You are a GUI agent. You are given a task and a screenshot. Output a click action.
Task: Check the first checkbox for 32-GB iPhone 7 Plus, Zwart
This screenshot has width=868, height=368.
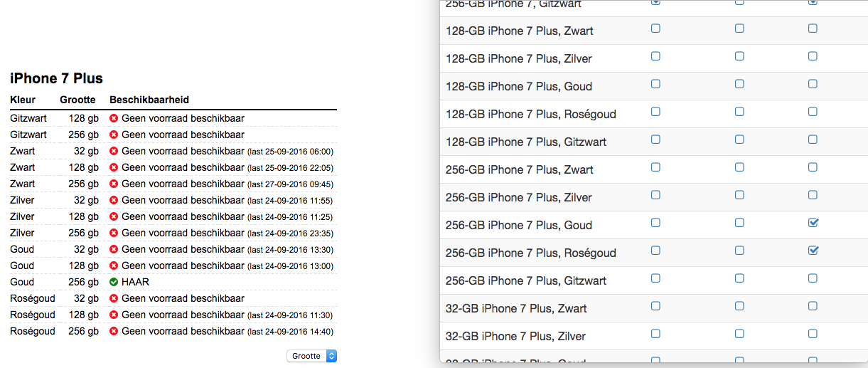pyautogui.click(x=655, y=306)
